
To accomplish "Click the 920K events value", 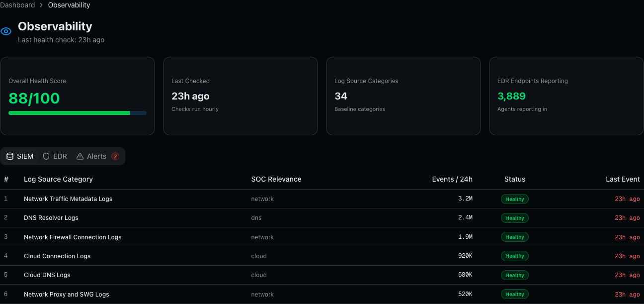I will (465, 256).
